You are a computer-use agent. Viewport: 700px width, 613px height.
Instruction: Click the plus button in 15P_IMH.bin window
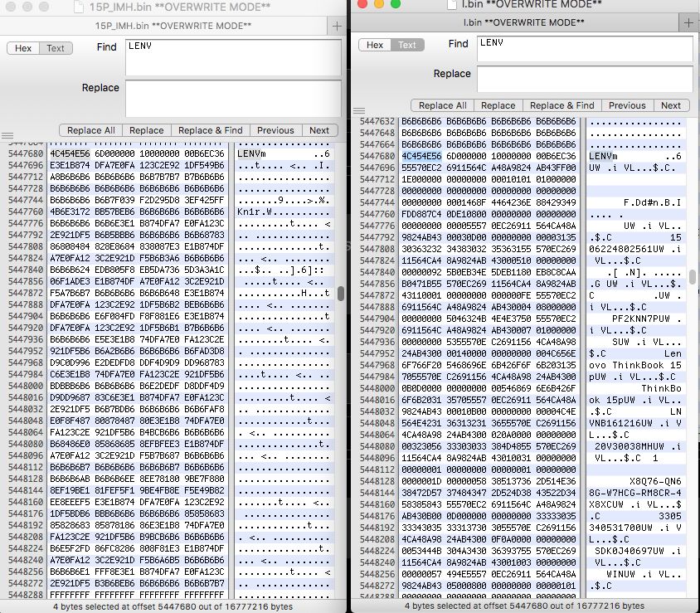pos(338,26)
